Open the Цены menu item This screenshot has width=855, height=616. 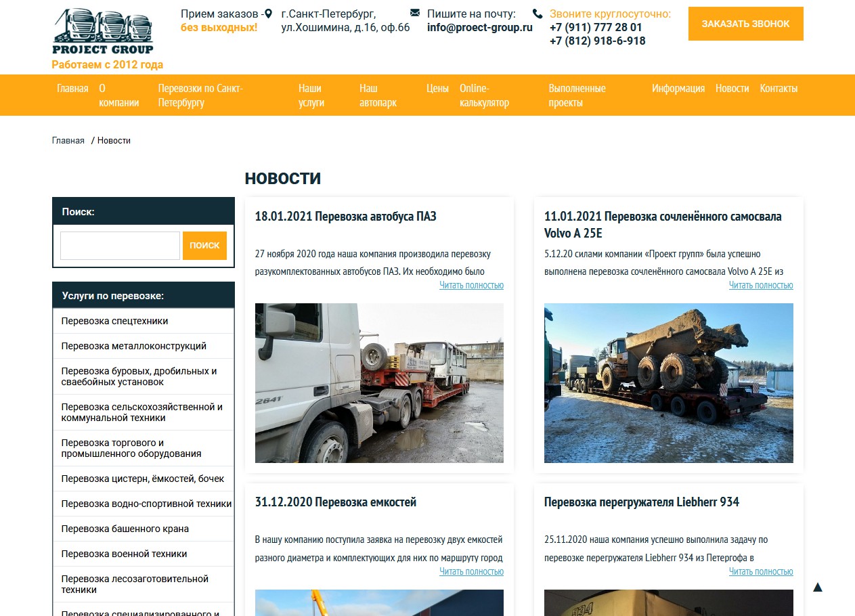pos(438,88)
